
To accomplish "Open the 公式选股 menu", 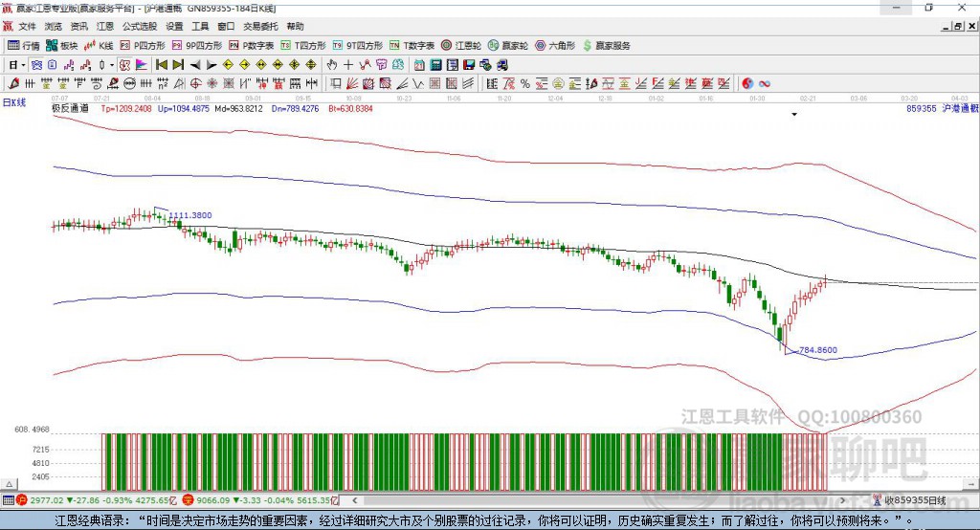I will click(x=139, y=27).
